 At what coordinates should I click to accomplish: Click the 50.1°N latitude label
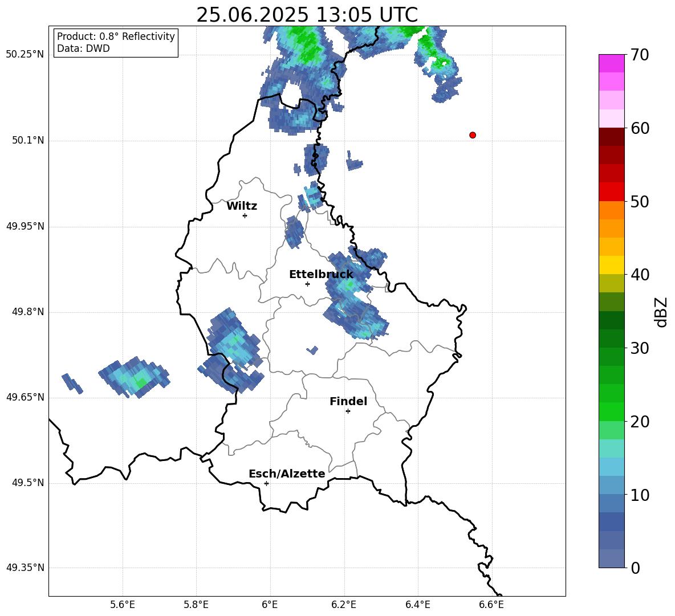(28, 141)
